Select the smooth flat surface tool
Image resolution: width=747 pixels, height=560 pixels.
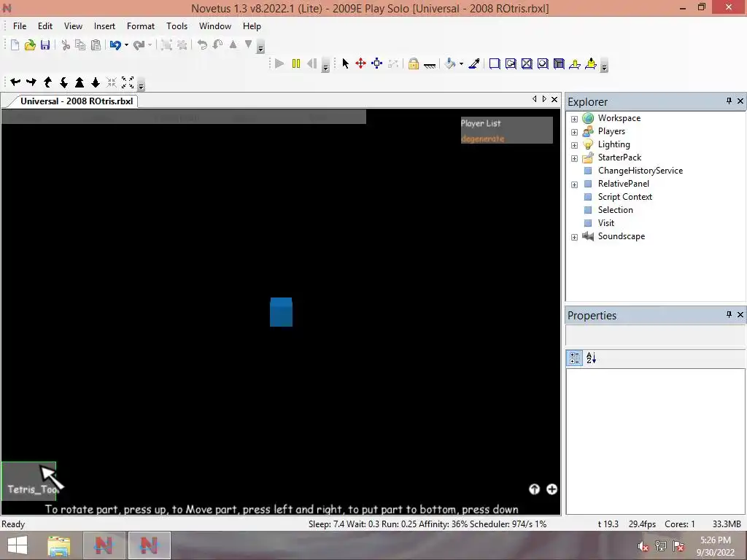pyautogui.click(x=495, y=63)
